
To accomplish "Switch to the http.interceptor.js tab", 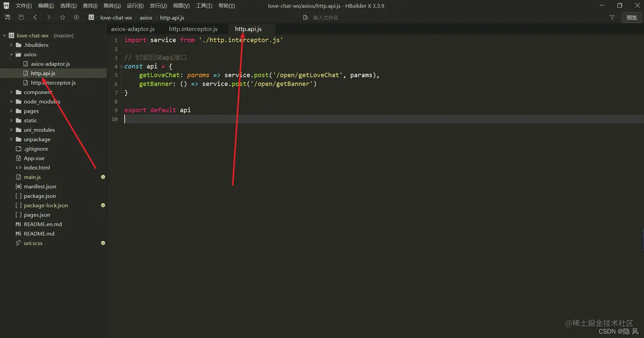I will [x=193, y=29].
